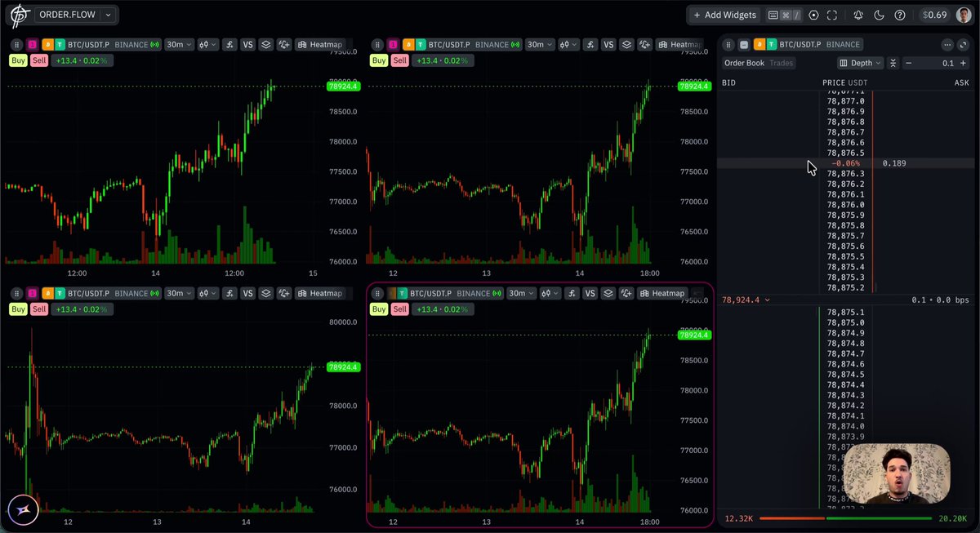Expand the order book widget
980x533 pixels.
(963, 44)
